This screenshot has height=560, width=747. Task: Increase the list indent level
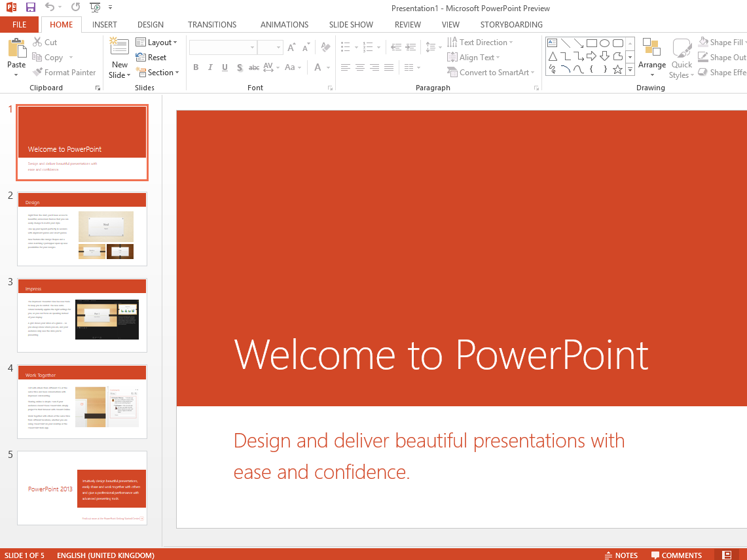(410, 47)
